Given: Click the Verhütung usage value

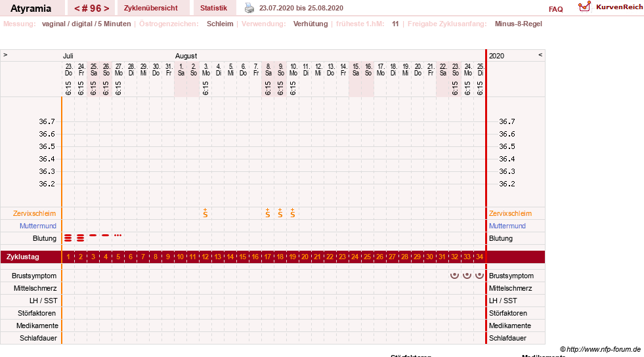Looking at the screenshot, I should [311, 24].
